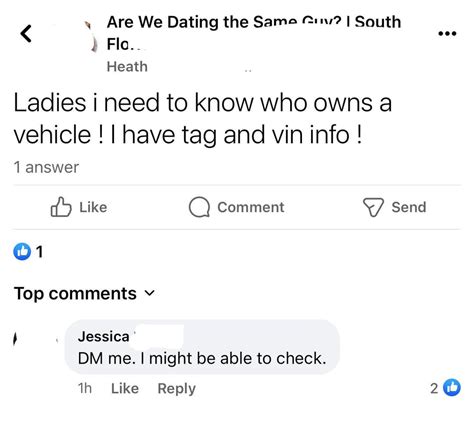474x432 pixels.
Task: Open the like reaction on Jessica's comment
Action: [x=452, y=388]
